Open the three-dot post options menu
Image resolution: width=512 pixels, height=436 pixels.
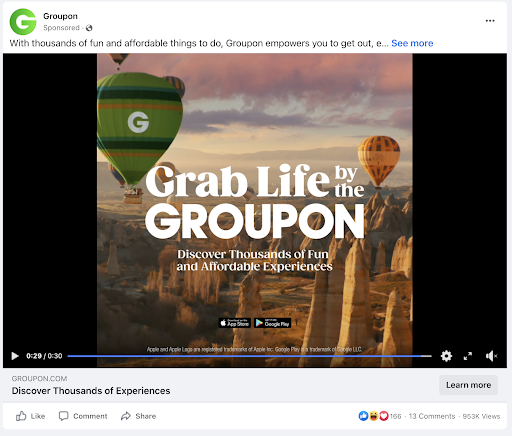(x=490, y=21)
